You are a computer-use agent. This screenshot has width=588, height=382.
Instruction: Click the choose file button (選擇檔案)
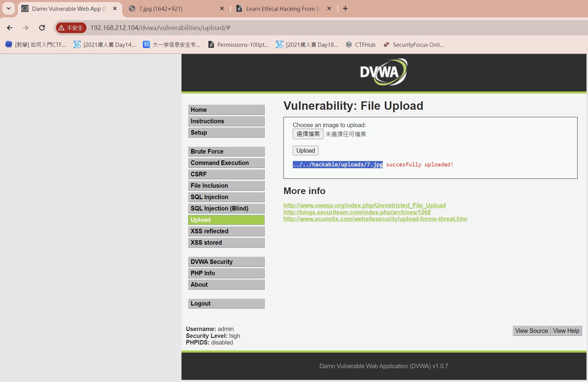coord(308,134)
